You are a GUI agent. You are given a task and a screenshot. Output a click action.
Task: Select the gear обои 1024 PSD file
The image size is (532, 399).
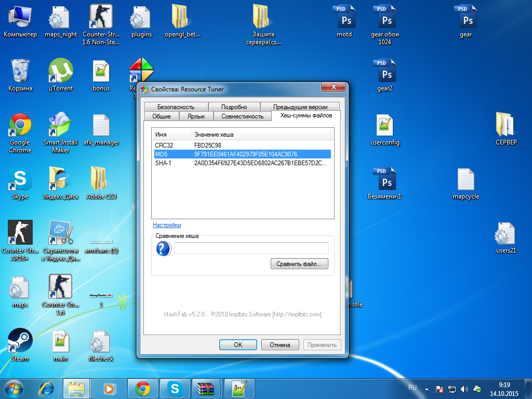[385, 24]
